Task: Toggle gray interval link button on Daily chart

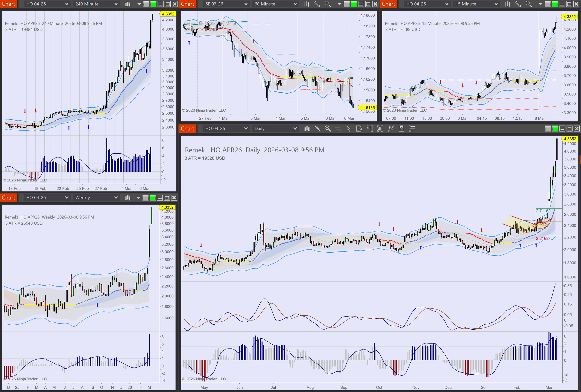Action: click(x=548, y=129)
